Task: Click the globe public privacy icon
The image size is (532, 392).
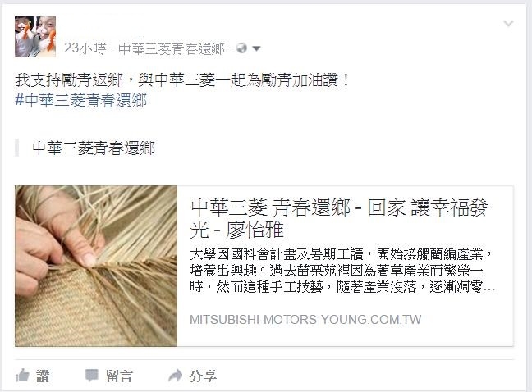Action: click(241, 48)
